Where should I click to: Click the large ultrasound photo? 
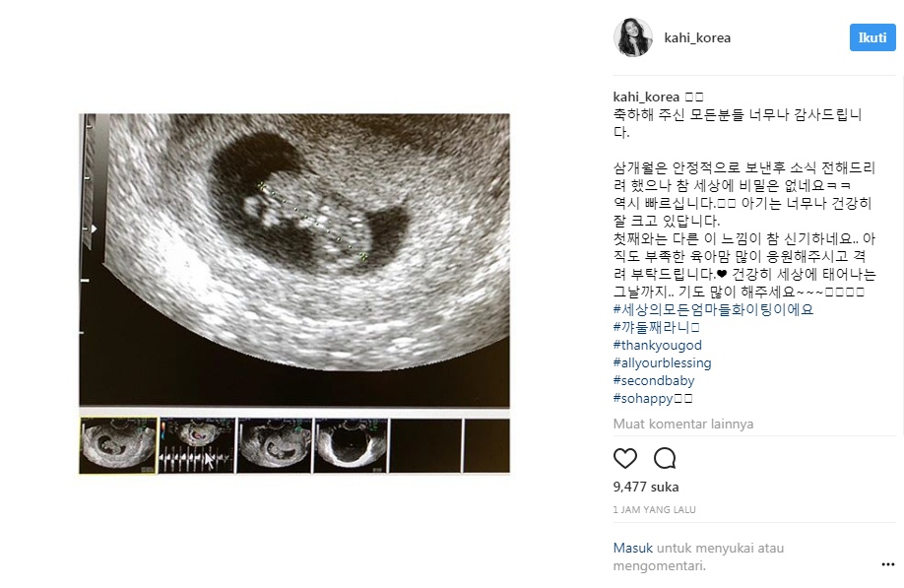click(x=294, y=261)
